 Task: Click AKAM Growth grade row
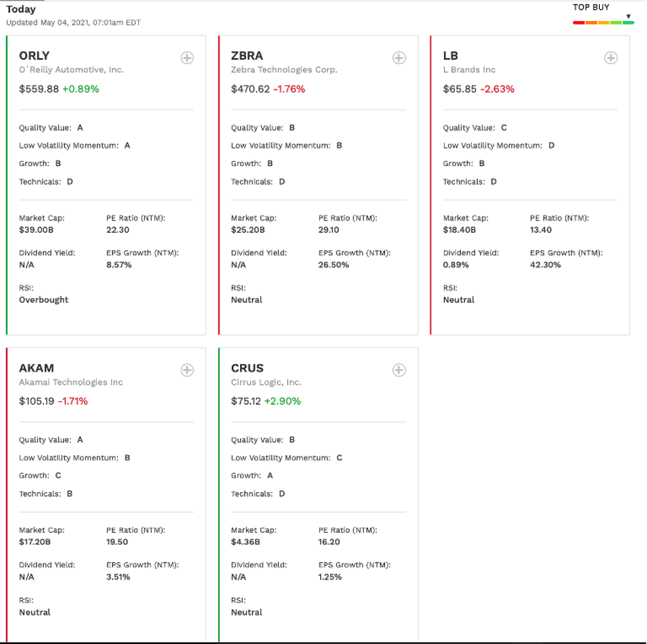click(40, 476)
